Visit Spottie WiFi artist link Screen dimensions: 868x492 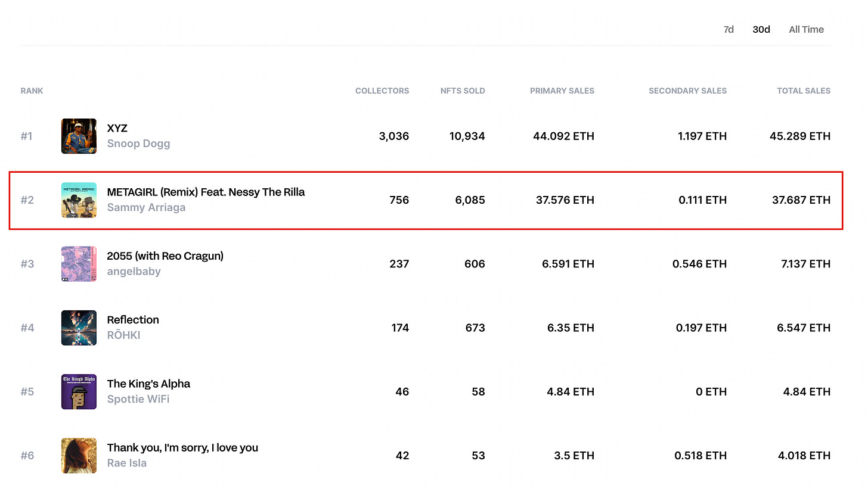(x=138, y=399)
